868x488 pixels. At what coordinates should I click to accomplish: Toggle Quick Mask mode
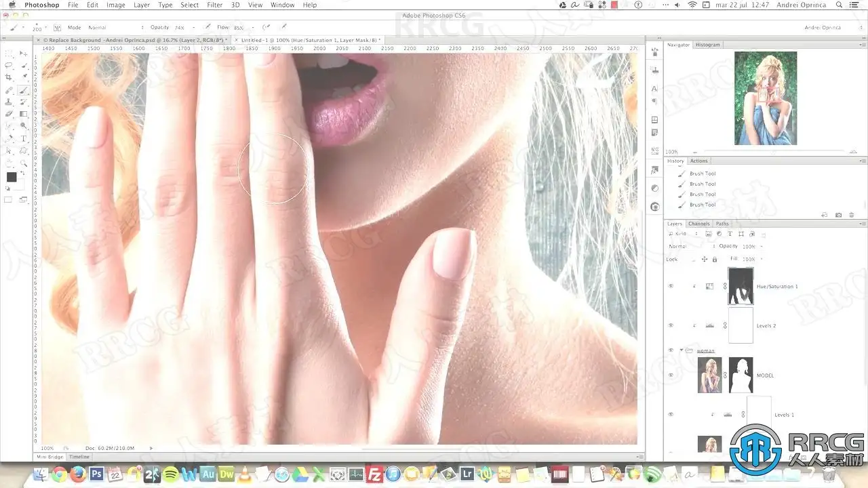click(9, 200)
